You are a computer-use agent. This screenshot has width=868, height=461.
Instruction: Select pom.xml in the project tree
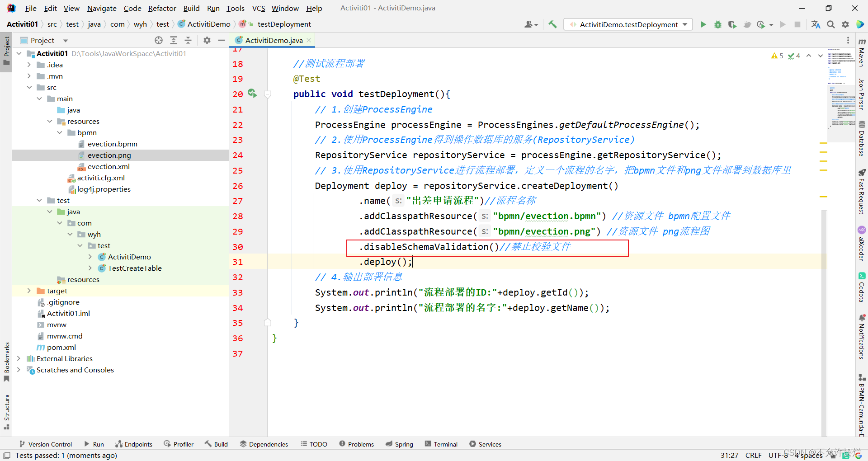click(61, 347)
